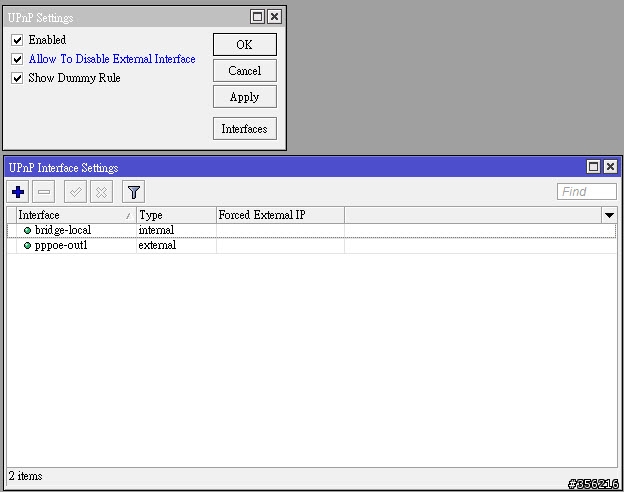
Task: Focus the Find search field
Action: coord(587,191)
